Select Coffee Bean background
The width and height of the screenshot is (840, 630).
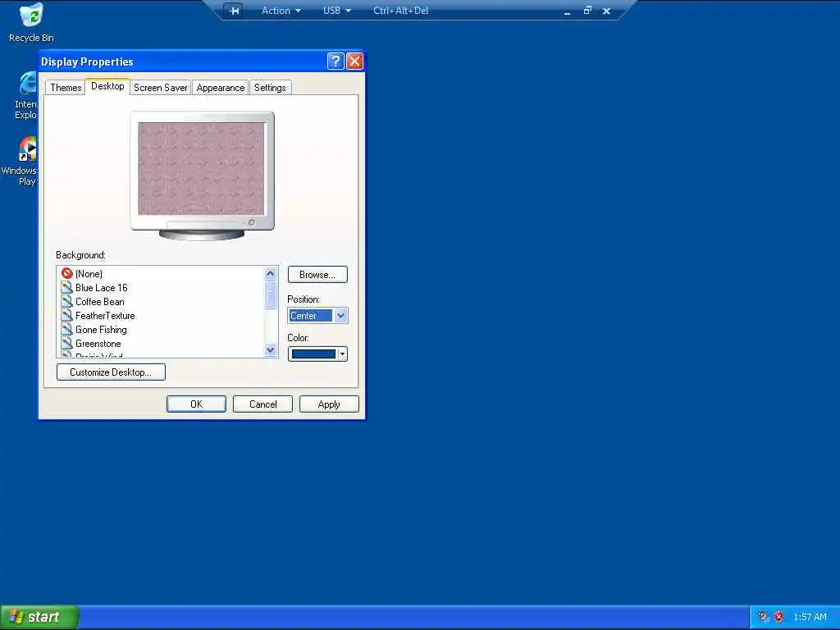pyautogui.click(x=99, y=302)
